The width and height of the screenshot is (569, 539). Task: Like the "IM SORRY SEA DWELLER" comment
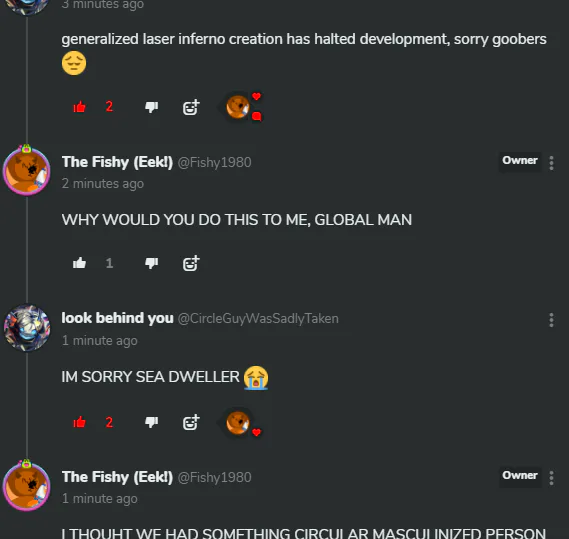pyautogui.click(x=79, y=422)
